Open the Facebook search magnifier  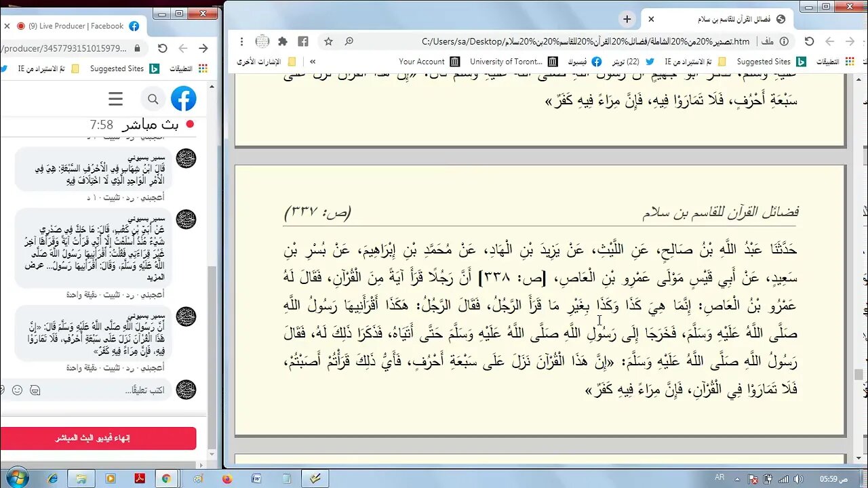click(x=153, y=100)
